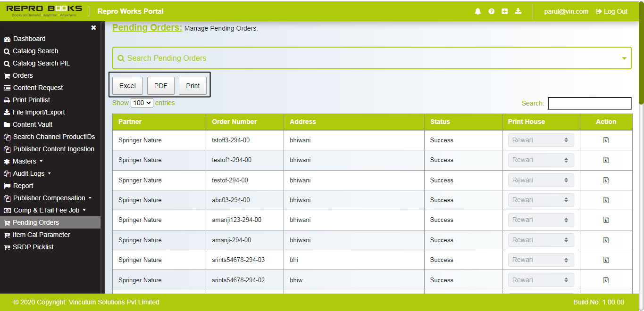Open the action document icon for order tstoff3-294-00
The height and width of the screenshot is (311, 644).
[x=606, y=140]
